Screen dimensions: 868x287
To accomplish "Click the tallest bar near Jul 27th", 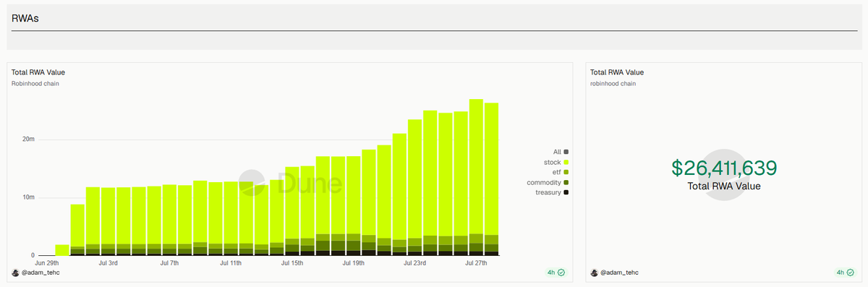I will [x=476, y=177].
